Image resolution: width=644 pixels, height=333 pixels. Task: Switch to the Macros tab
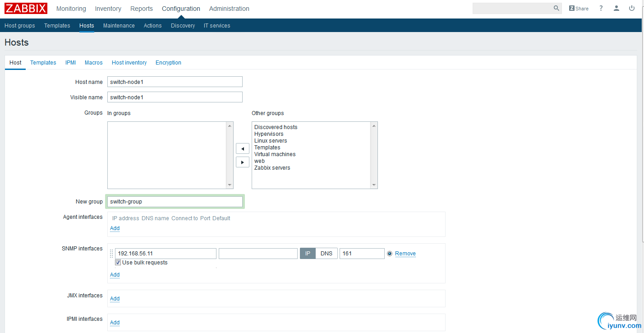pyautogui.click(x=94, y=63)
